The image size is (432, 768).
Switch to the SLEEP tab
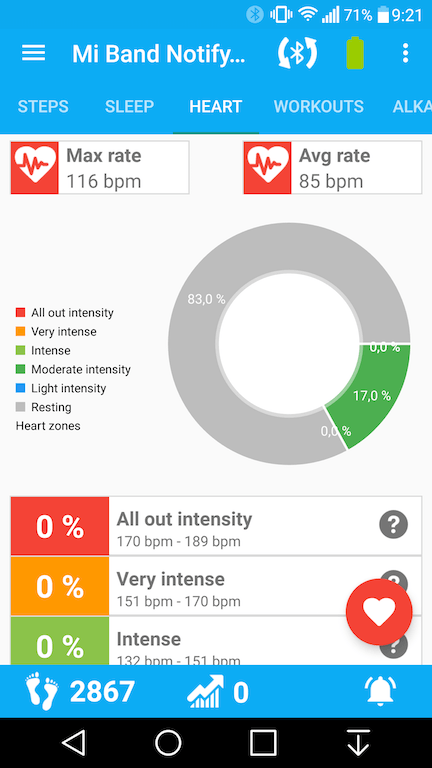pyautogui.click(x=129, y=106)
